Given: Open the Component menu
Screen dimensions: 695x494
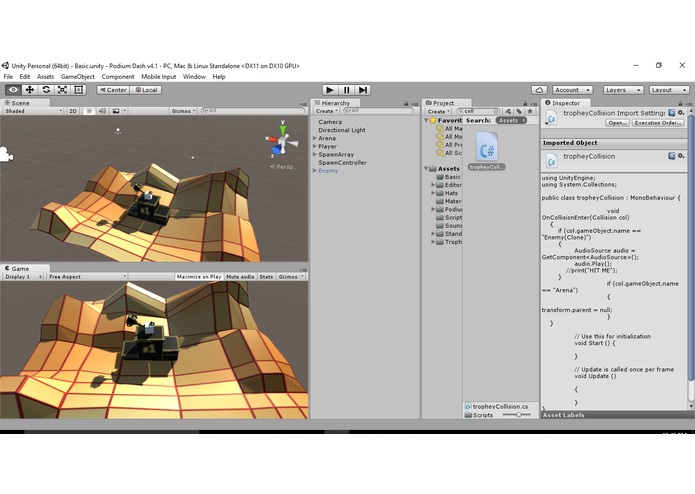Looking at the screenshot, I should [118, 77].
